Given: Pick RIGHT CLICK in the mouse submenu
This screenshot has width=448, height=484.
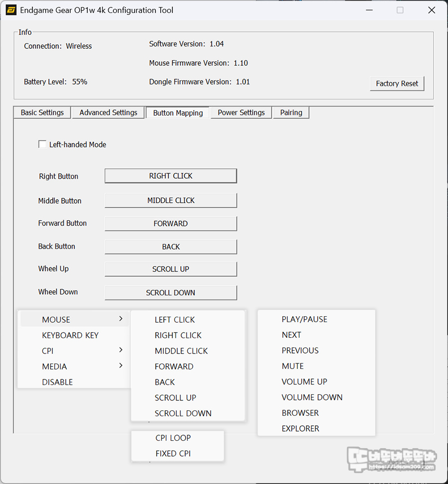Looking at the screenshot, I should (188, 335).
